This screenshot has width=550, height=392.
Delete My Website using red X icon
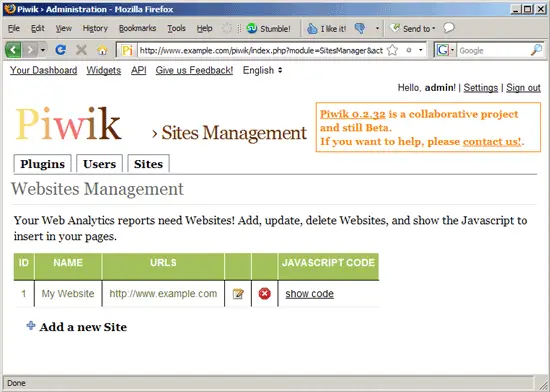pos(264,293)
